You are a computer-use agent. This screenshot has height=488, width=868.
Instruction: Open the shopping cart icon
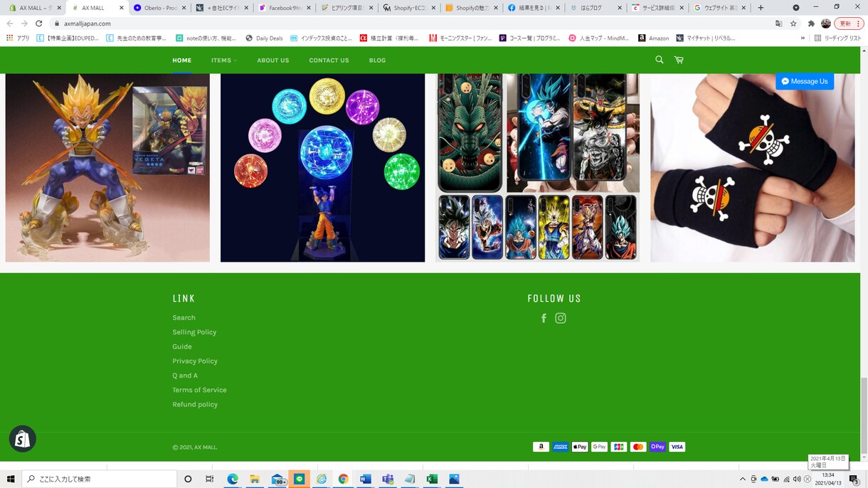click(679, 60)
